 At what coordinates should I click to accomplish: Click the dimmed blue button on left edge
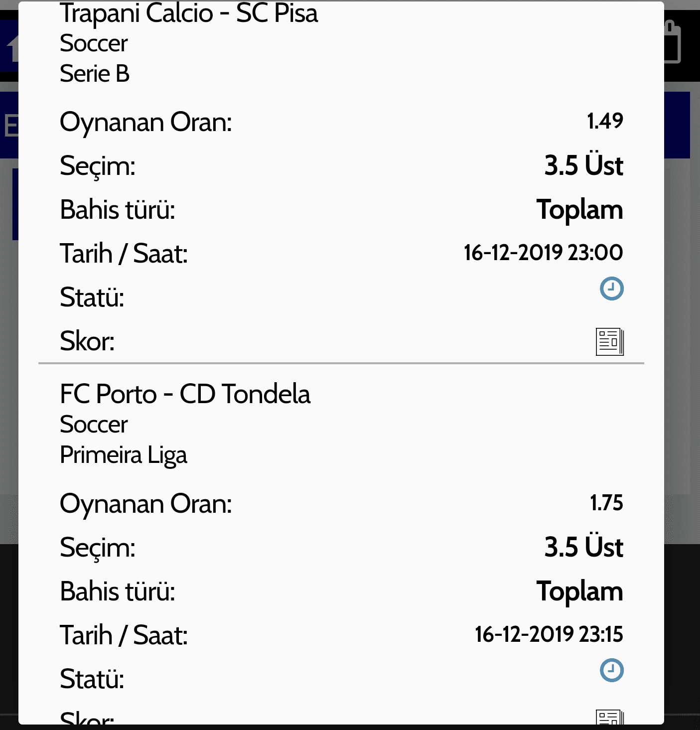click(15, 204)
